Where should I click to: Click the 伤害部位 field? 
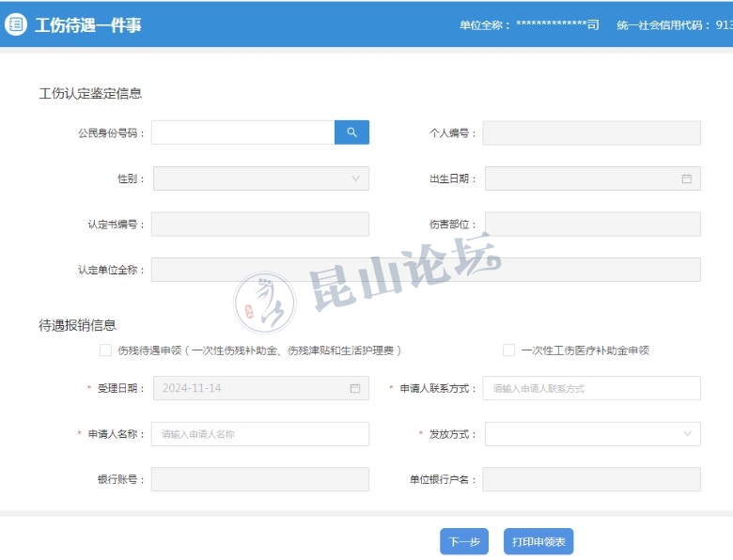592,224
